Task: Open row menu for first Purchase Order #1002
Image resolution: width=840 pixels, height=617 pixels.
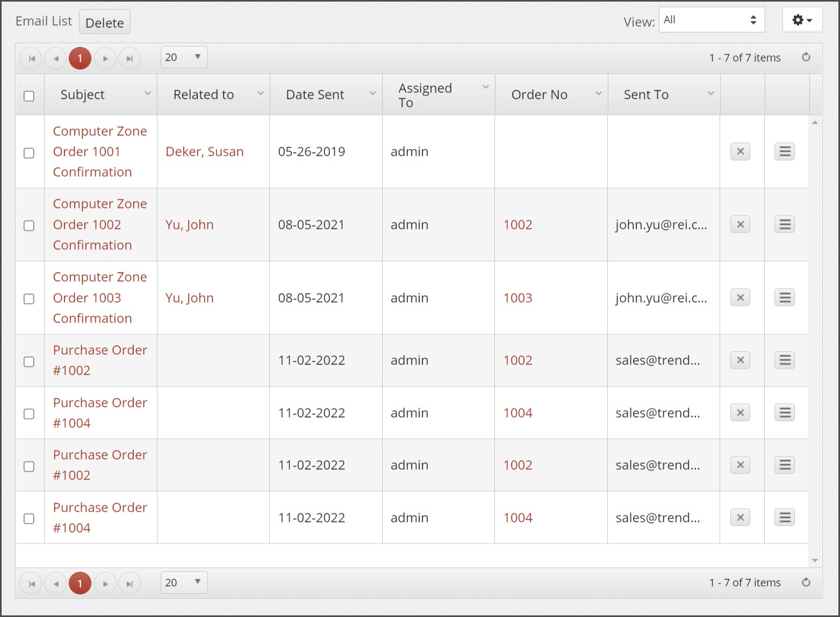Action: [x=785, y=360]
